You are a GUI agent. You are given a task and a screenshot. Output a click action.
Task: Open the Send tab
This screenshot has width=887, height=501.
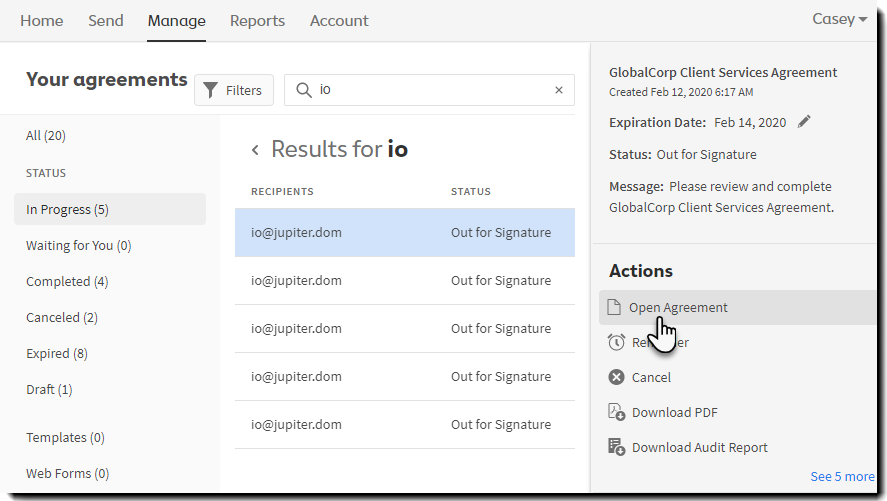click(x=105, y=21)
